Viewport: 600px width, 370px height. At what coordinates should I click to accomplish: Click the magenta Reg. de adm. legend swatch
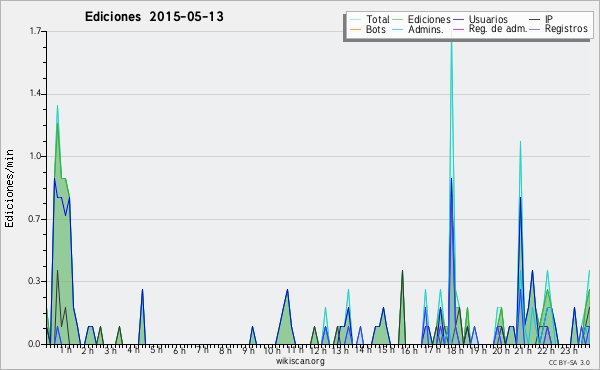click(458, 29)
